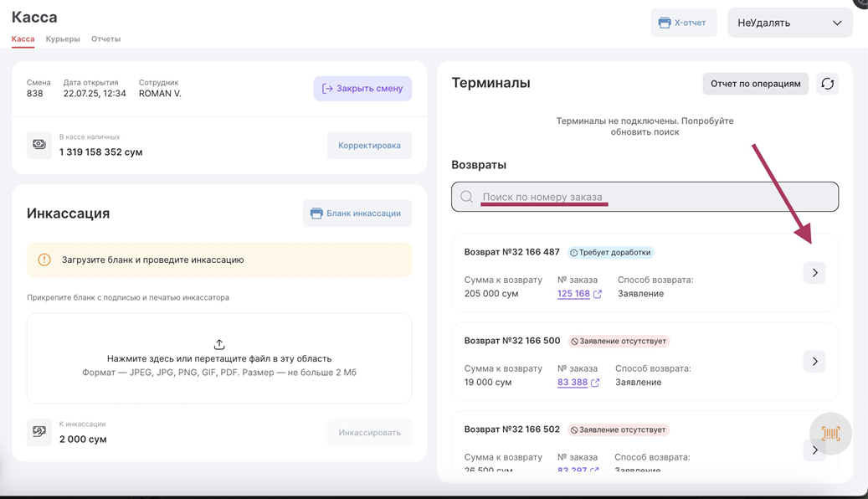This screenshot has height=499, width=868.
Task: Click the Бланк инкассации button
Action: [x=357, y=213]
